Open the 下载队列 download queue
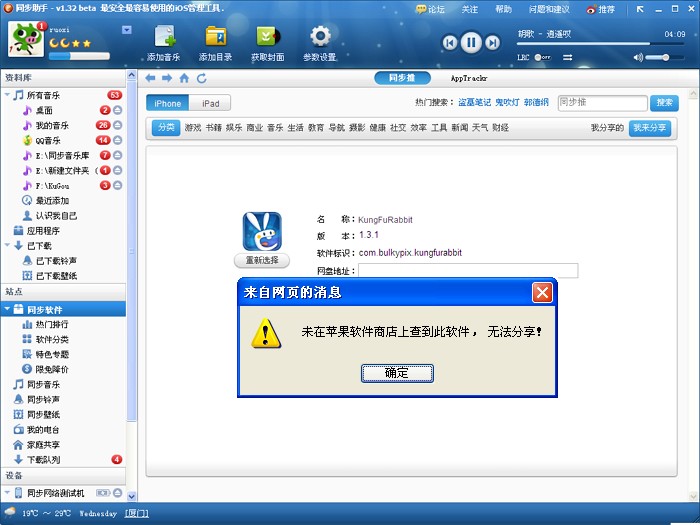700x525 pixels. [43, 459]
